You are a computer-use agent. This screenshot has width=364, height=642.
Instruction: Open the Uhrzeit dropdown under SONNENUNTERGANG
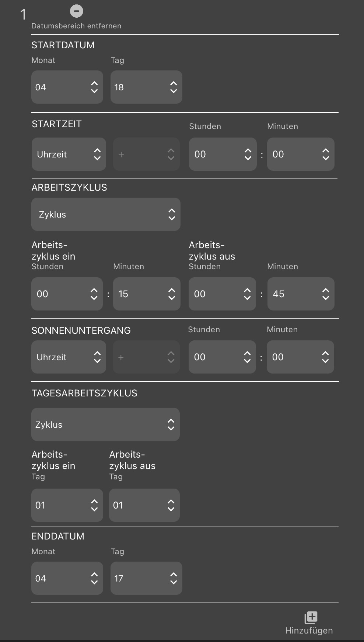coord(69,357)
